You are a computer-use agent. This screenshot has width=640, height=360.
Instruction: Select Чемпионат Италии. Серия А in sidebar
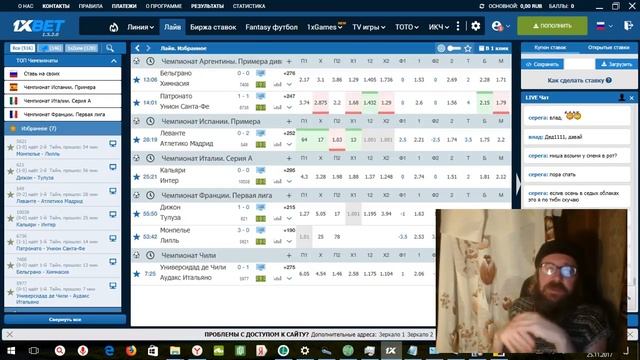pos(62,100)
